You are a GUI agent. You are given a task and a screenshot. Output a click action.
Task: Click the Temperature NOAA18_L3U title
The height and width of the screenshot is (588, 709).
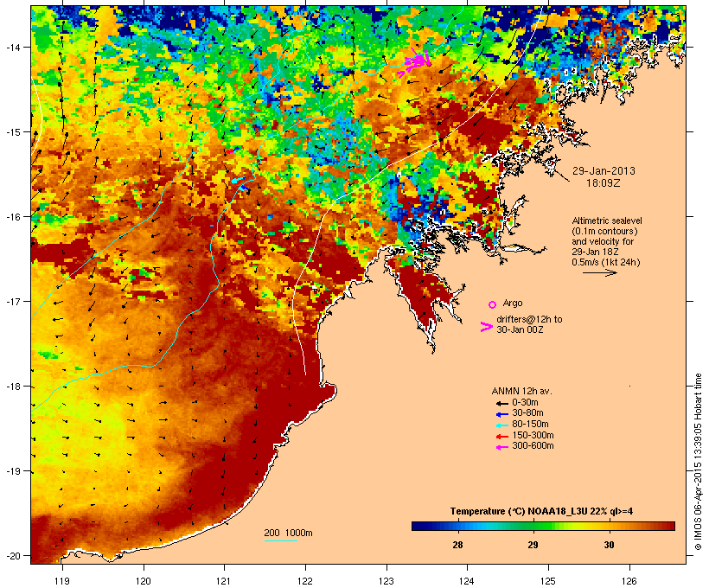tap(541, 511)
